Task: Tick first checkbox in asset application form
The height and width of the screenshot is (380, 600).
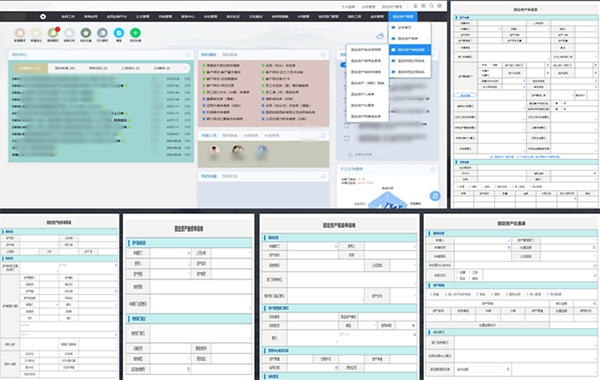Action: (x=481, y=65)
